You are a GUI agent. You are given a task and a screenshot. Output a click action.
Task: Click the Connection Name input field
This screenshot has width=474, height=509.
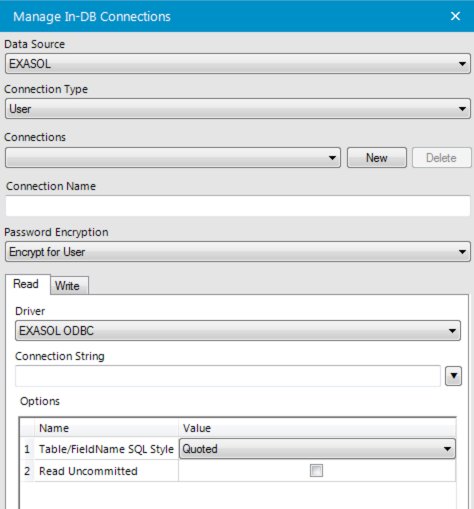(x=238, y=206)
